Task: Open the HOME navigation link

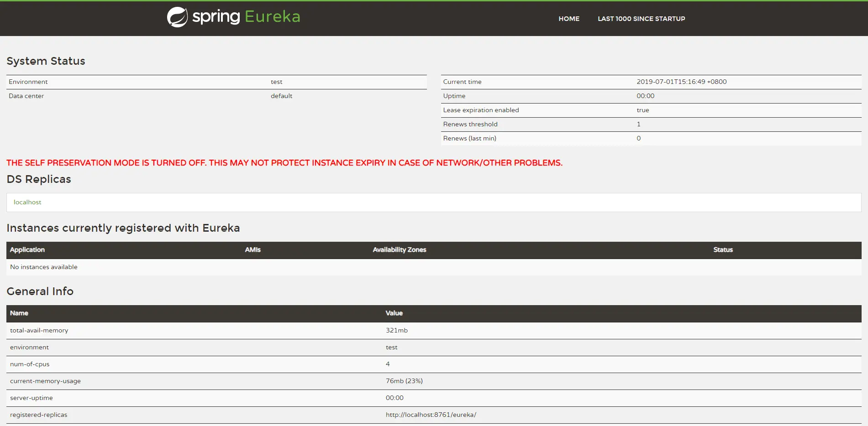Action: tap(569, 19)
